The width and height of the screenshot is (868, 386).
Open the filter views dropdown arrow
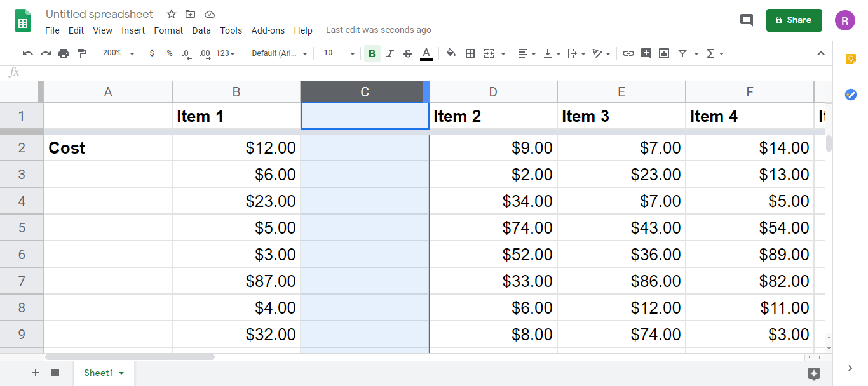(x=696, y=54)
